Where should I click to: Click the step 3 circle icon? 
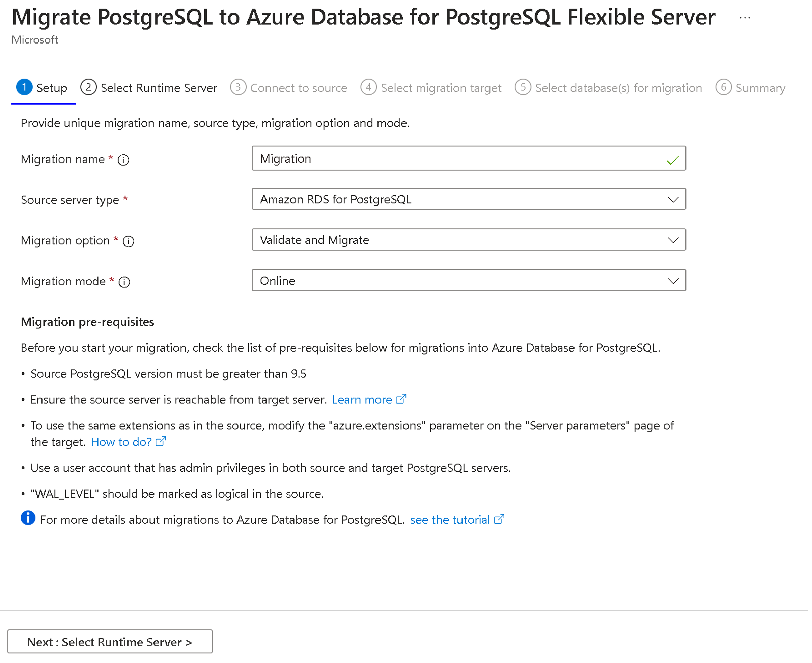click(238, 87)
